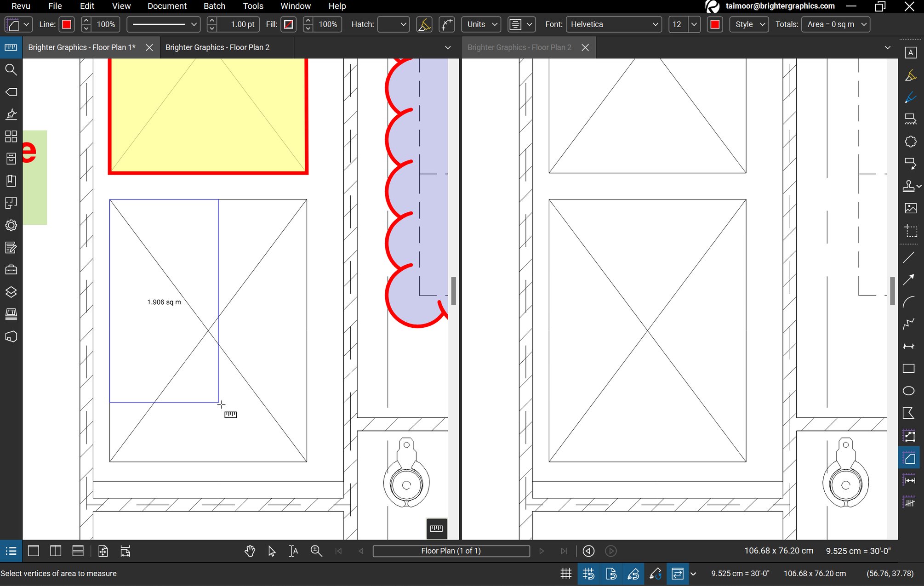Disable snap to document content
The height and width of the screenshot is (586, 924).
pyautogui.click(x=611, y=573)
